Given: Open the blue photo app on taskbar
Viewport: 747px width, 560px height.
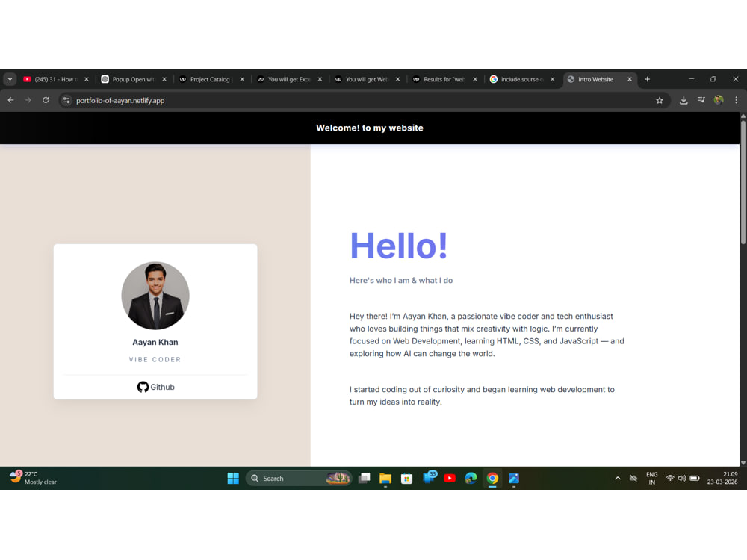Looking at the screenshot, I should click(514, 478).
